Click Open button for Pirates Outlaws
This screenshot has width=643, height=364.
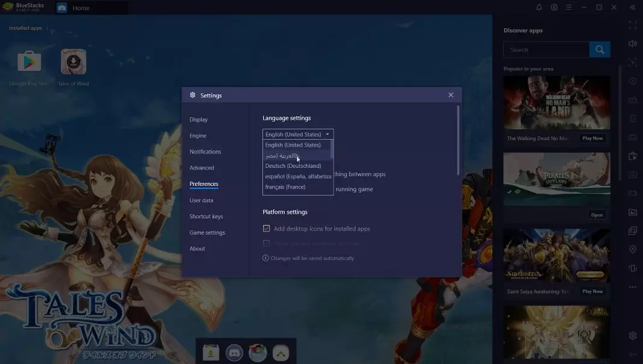point(597,215)
